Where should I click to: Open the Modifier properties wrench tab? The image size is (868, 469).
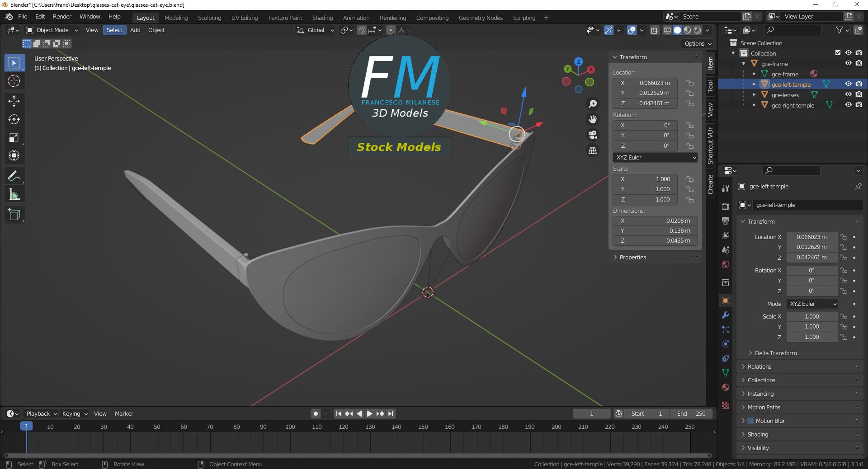point(726,315)
